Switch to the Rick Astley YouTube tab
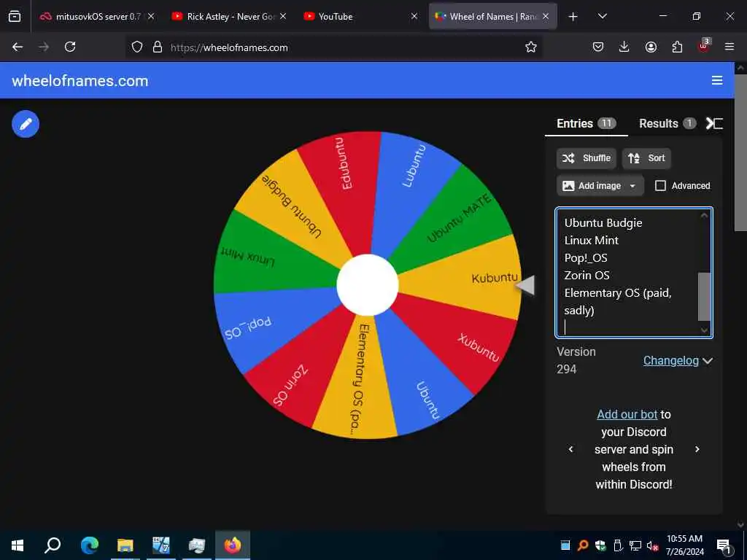 [228, 16]
